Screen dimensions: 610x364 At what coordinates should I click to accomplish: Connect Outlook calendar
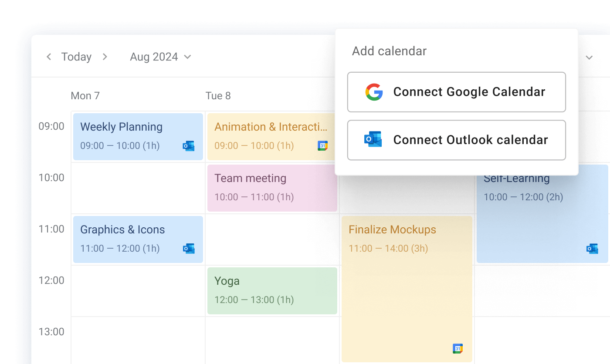[x=456, y=140]
